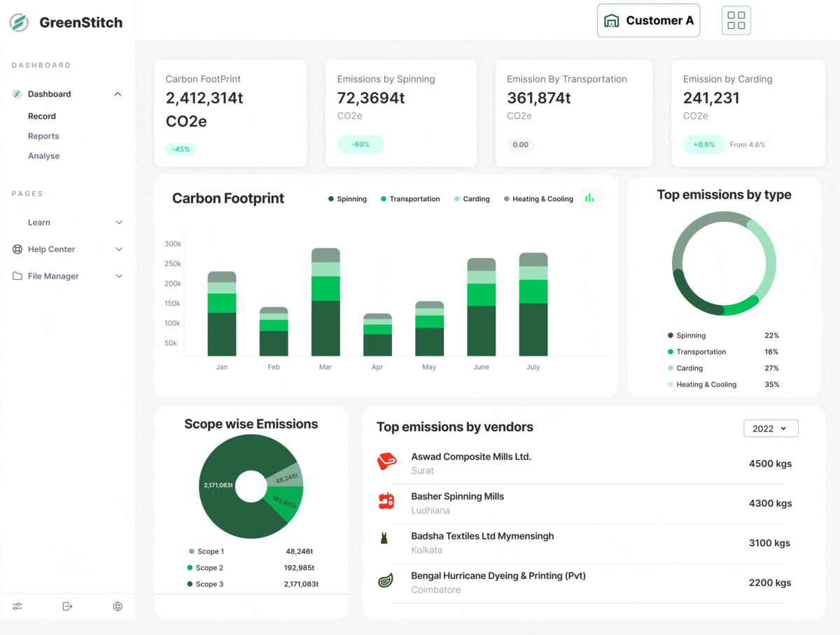Click vendor name Badsha Textiles Ltd Mymensingh
Image resolution: width=840 pixels, height=635 pixels.
pyautogui.click(x=482, y=536)
